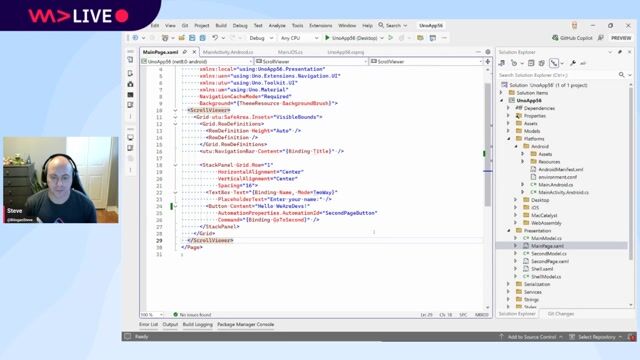The height and width of the screenshot is (360, 640).
Task: Click the Search box in the title bar
Action: [393, 25]
